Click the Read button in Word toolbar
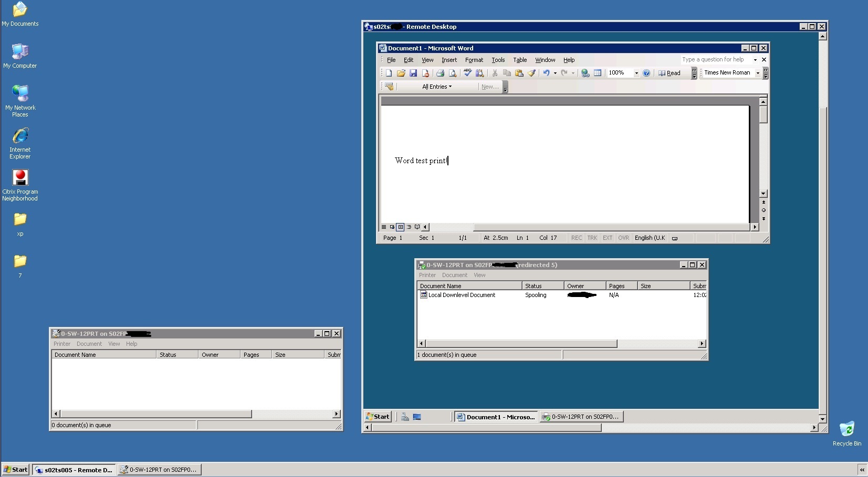Screen dimensions: 868x477 coord(670,73)
